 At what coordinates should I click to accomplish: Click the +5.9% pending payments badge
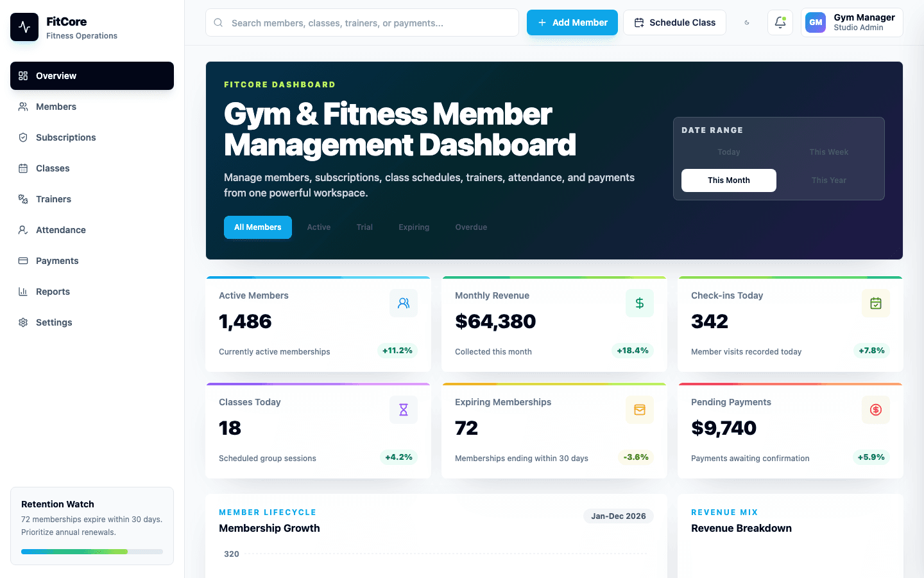871,457
